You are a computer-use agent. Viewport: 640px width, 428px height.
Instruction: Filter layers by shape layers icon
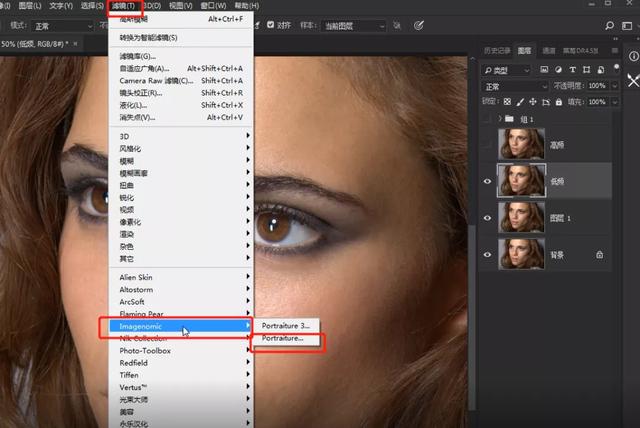click(587, 69)
